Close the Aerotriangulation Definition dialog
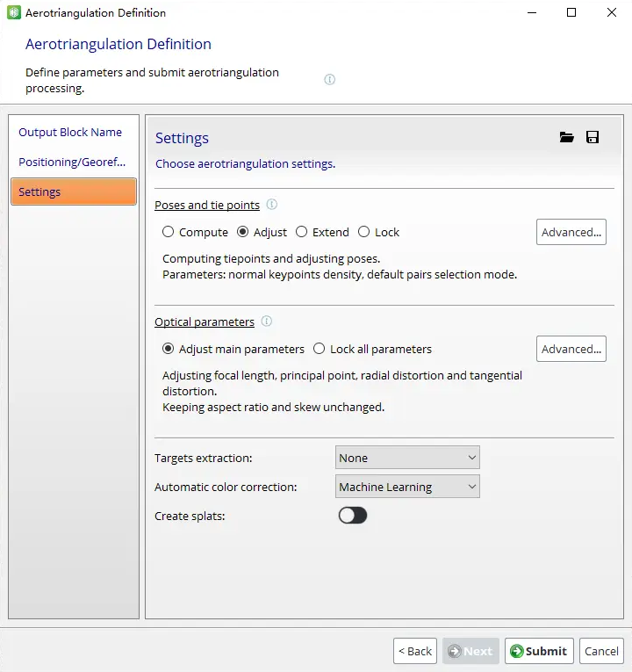The image size is (632, 672). 612,12
